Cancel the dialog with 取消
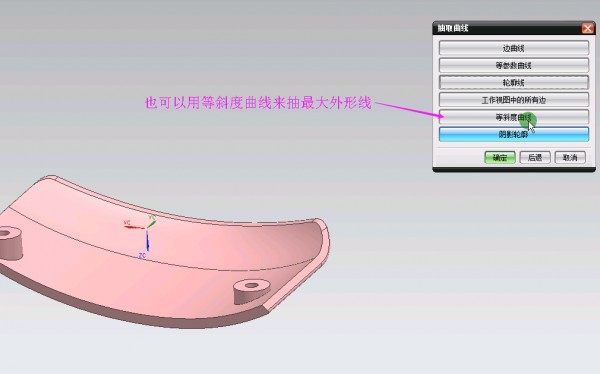This screenshot has width=600, height=374. pos(570,157)
